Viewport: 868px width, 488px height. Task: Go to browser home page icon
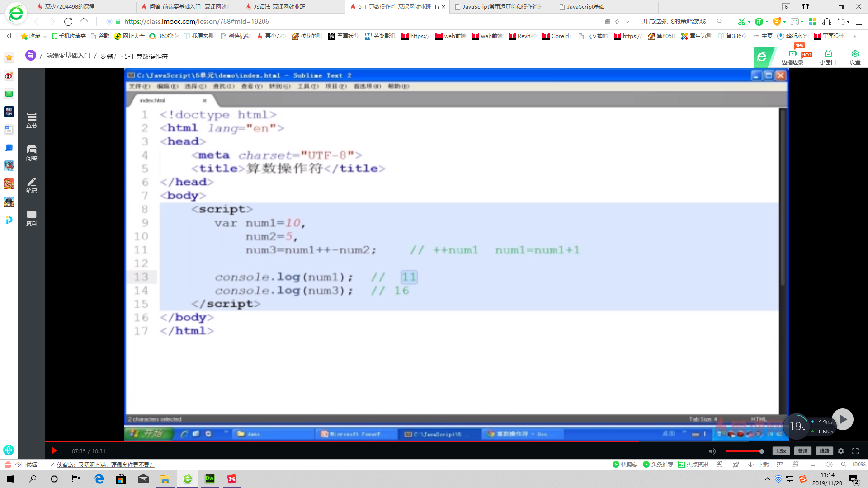[x=84, y=22]
